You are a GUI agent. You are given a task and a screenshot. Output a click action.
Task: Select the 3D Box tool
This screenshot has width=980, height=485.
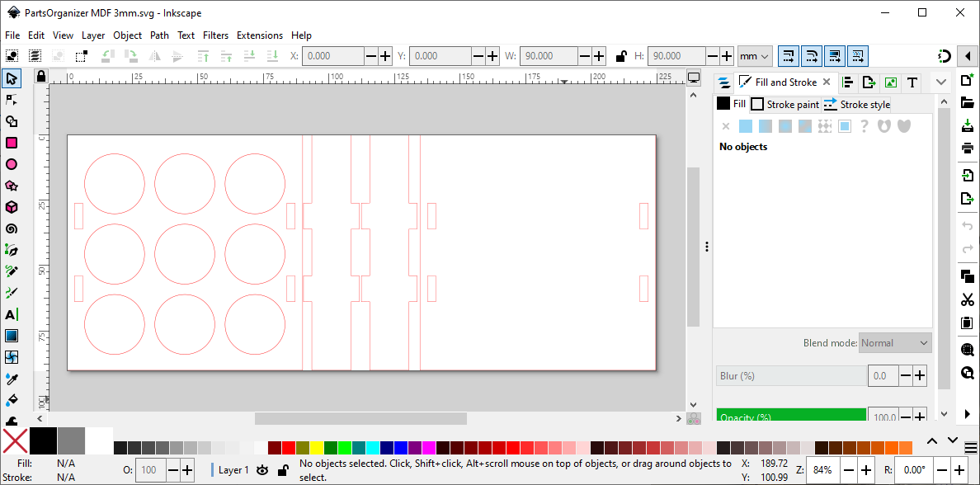coord(12,207)
